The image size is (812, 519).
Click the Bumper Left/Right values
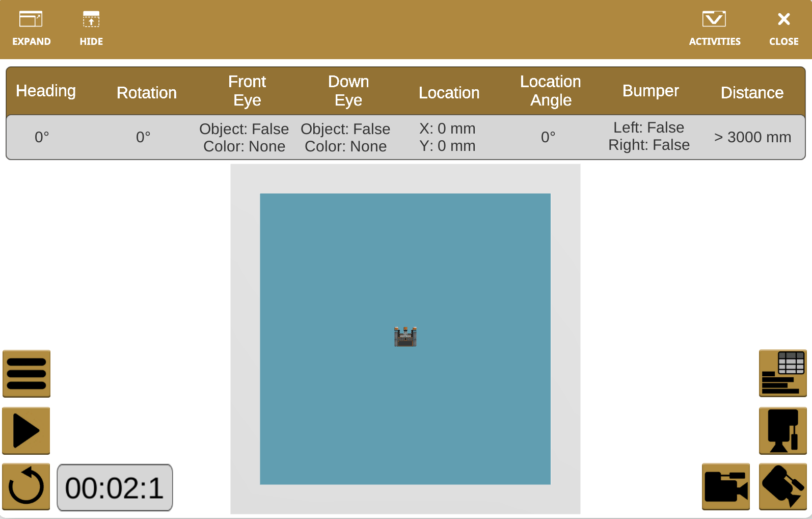click(x=649, y=137)
